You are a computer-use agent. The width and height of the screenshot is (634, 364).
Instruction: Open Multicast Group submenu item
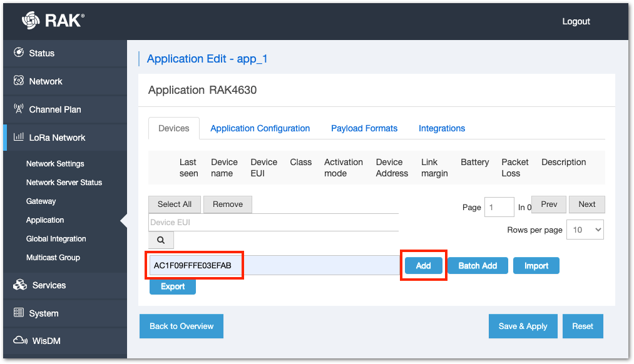[53, 257]
